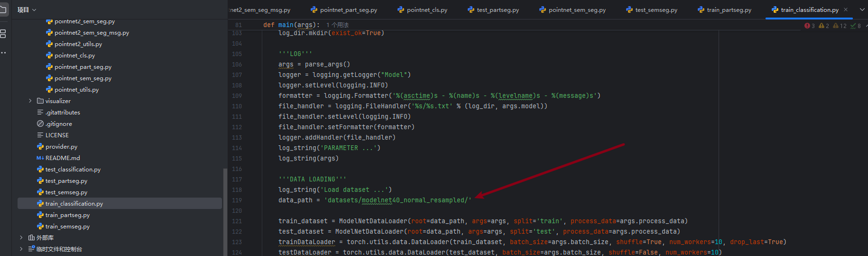Click Python icon of test_classification.py
Viewport: 868px width, 256px height.
(40, 170)
